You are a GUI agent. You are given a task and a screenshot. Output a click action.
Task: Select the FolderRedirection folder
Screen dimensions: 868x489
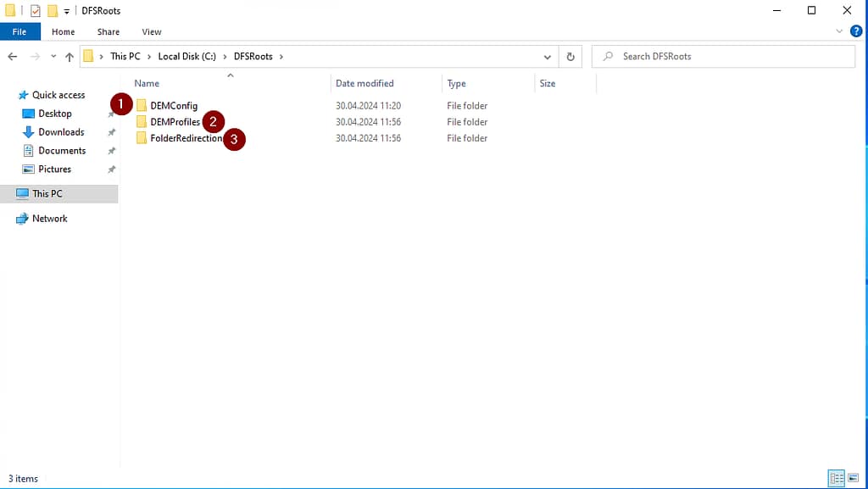pyautogui.click(x=186, y=138)
